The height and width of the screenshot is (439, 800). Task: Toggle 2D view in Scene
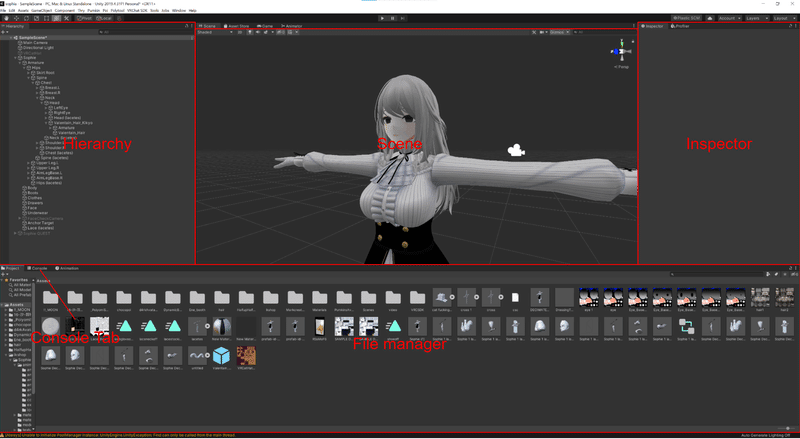click(x=240, y=32)
